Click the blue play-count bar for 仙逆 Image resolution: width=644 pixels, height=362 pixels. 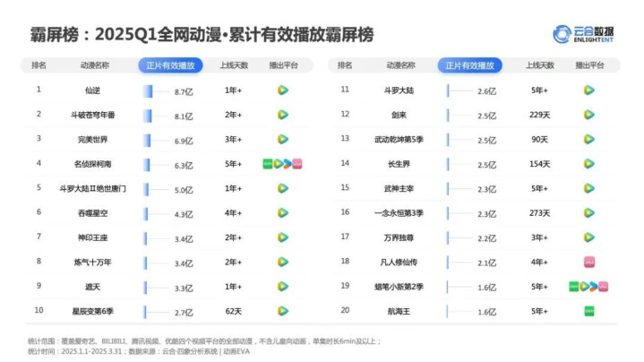(x=148, y=91)
